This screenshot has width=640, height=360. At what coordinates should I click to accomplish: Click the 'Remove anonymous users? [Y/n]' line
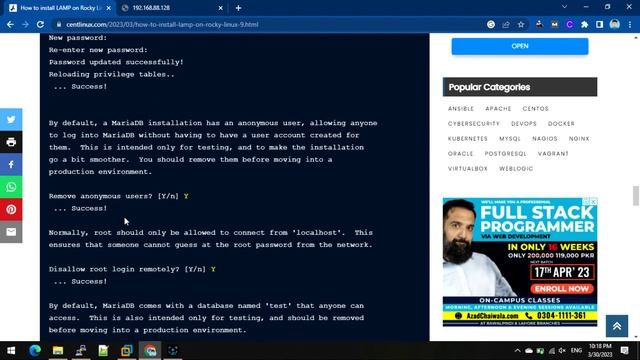click(119, 196)
